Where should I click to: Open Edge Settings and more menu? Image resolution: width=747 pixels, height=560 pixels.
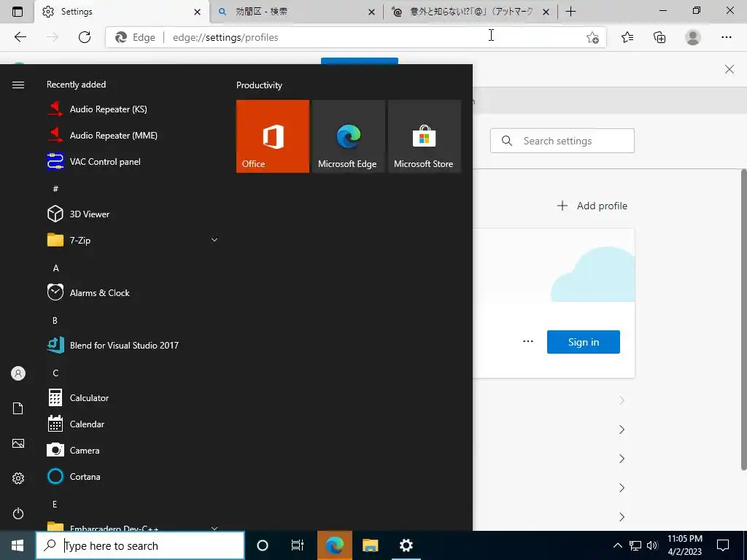click(x=726, y=37)
